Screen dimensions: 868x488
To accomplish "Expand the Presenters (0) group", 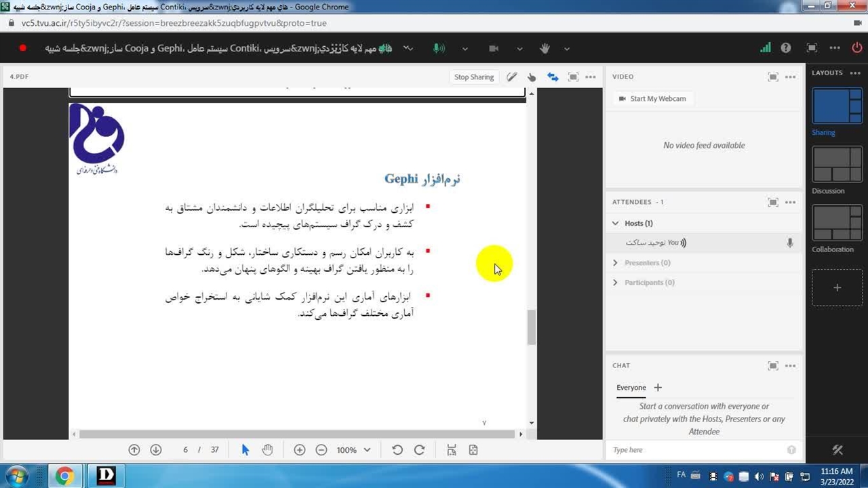I will [x=615, y=263].
